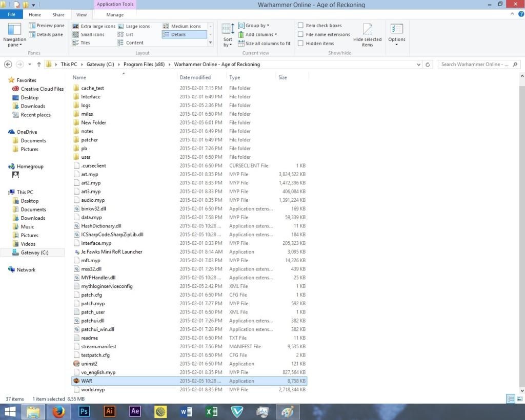
Task: Click the Windows Start button
Action: pos(10,412)
